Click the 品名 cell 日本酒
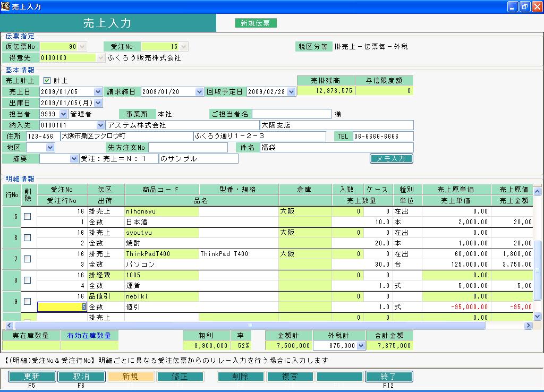This screenshot has height=392, width=544. 201,221
